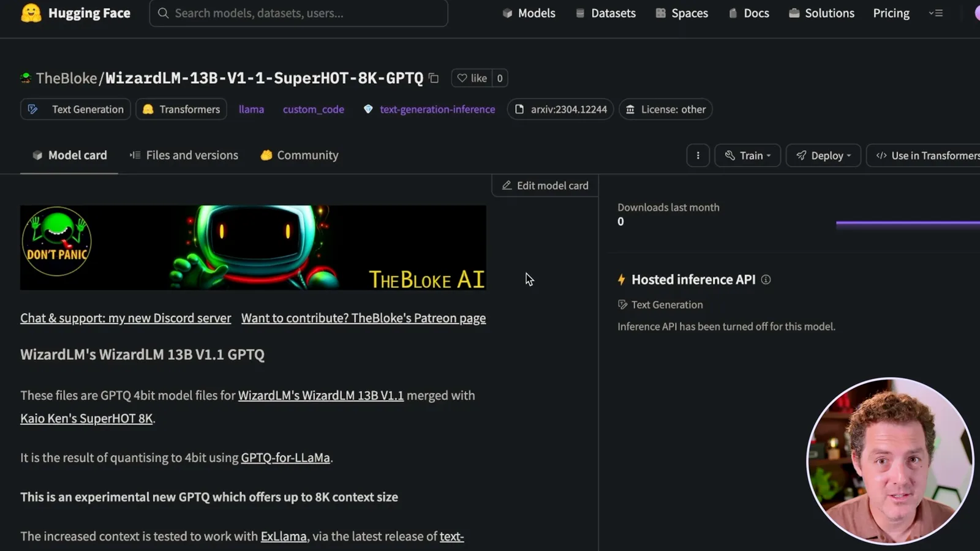Click the Hugging Face logo icon
Viewport: 980px width, 551px height.
tap(31, 13)
